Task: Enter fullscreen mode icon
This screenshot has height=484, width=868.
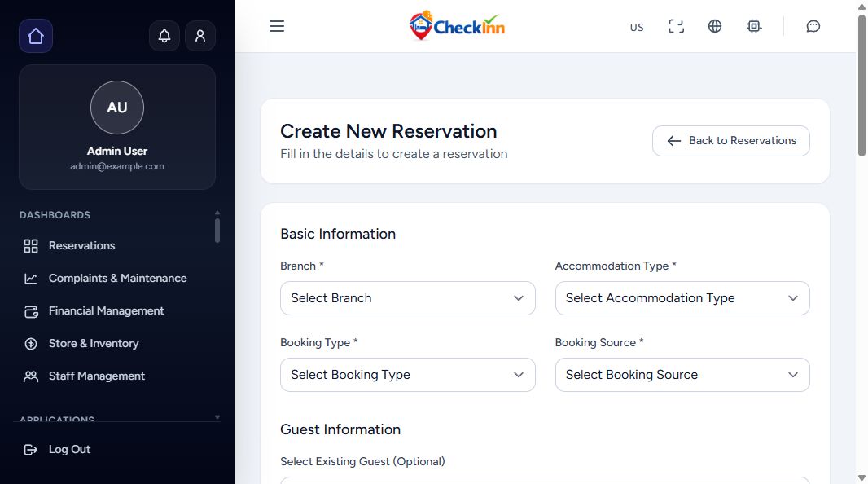Action: 676,26
